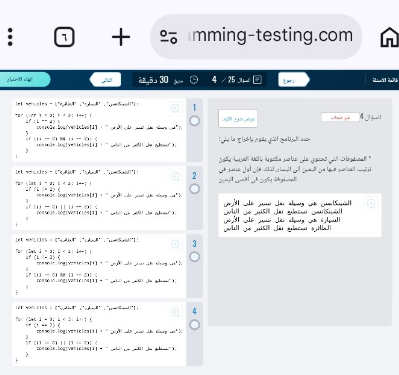The width and height of the screenshot is (399, 375).
Task: Open a new tab with plus icon
Action: coord(121,37)
